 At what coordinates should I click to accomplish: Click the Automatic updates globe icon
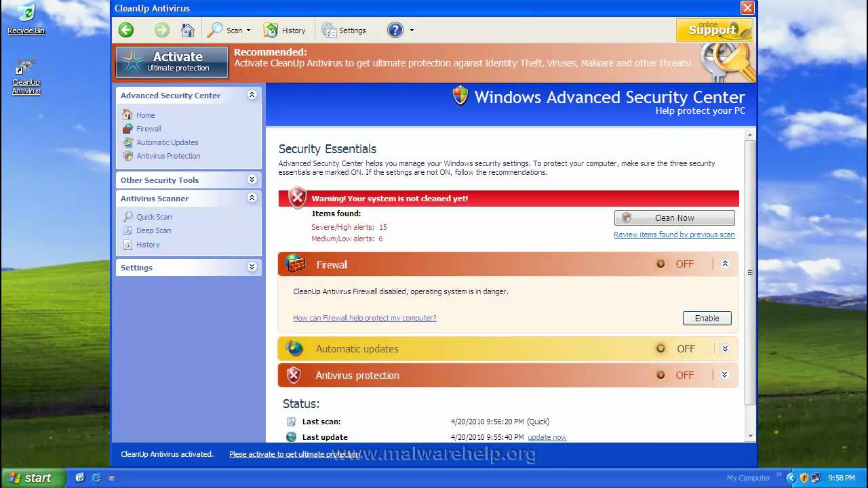point(294,348)
